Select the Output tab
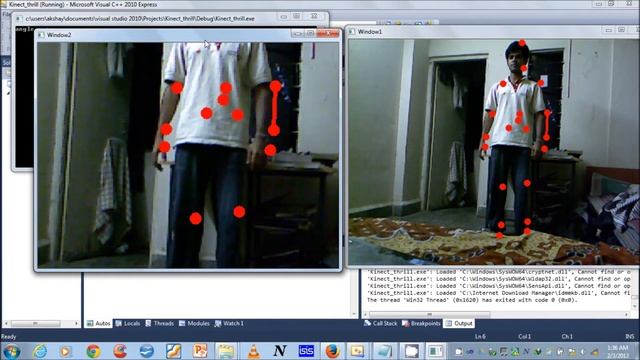 click(x=459, y=323)
